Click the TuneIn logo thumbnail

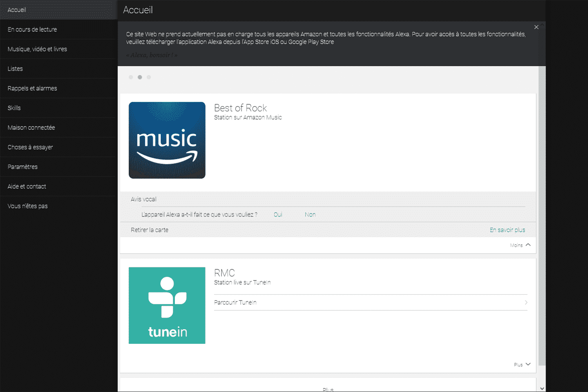coord(167,305)
